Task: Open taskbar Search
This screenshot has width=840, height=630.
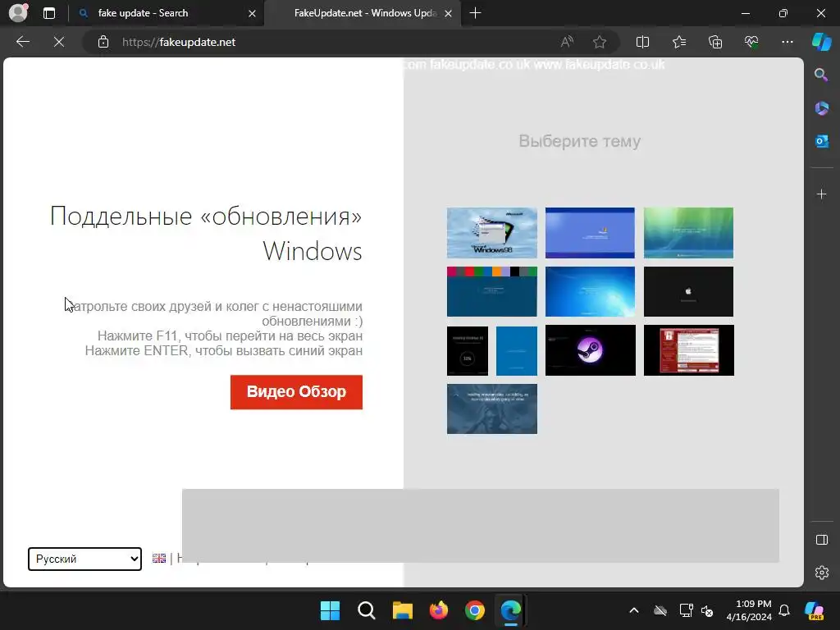Action: [367, 610]
